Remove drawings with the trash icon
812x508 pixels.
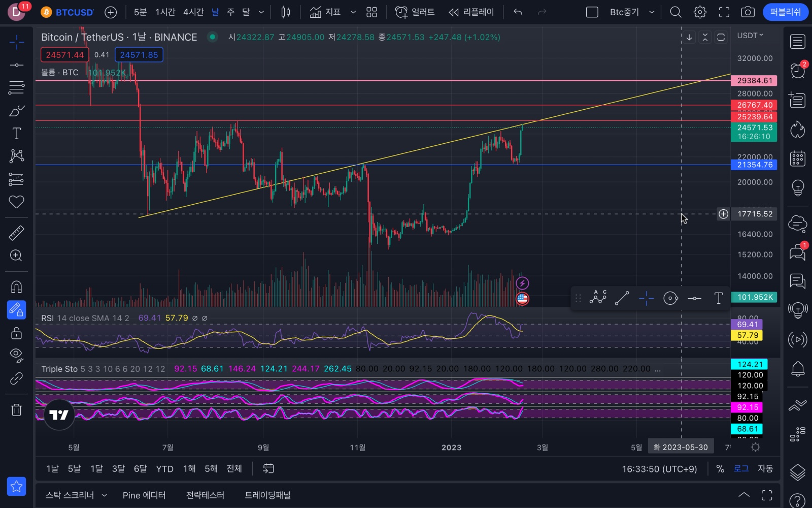pyautogui.click(x=16, y=409)
